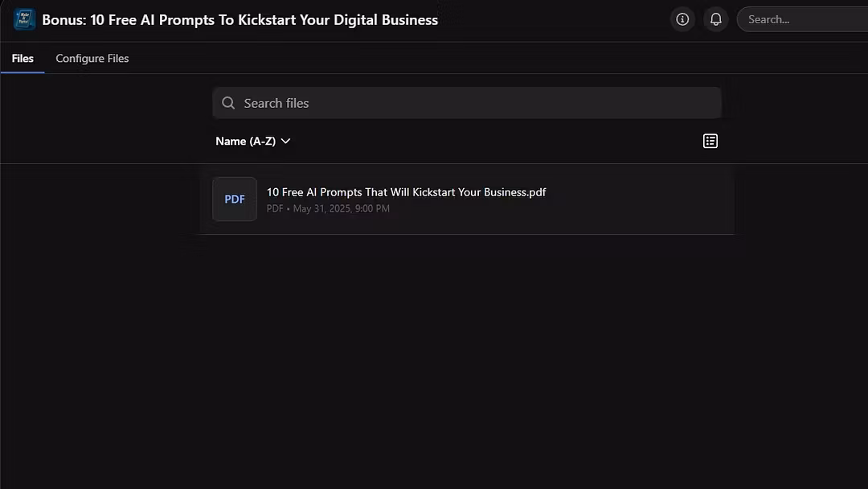The image size is (868, 489).
Task: Click the Search files input box
Action: [467, 103]
